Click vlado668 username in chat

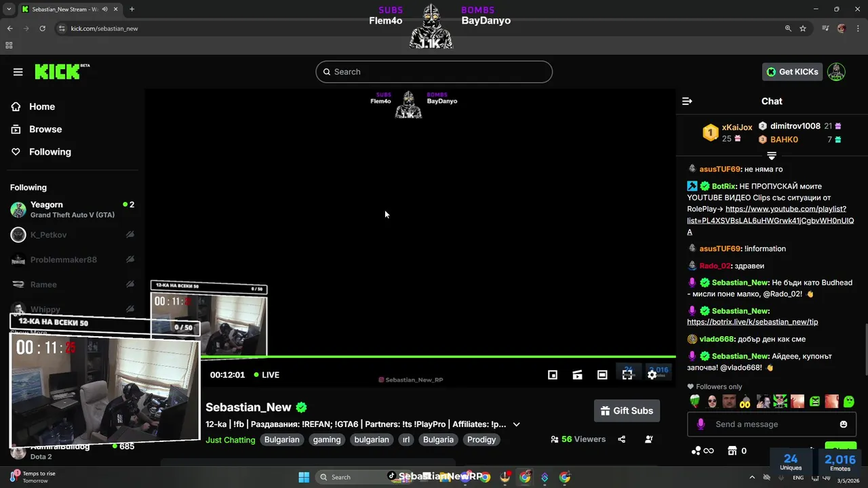pyautogui.click(x=717, y=339)
